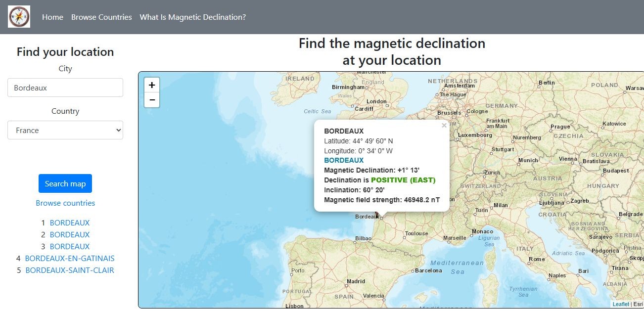Image resolution: width=644 pixels, height=311 pixels.
Task: Open What Is Magnetic Declination page
Action: [193, 17]
